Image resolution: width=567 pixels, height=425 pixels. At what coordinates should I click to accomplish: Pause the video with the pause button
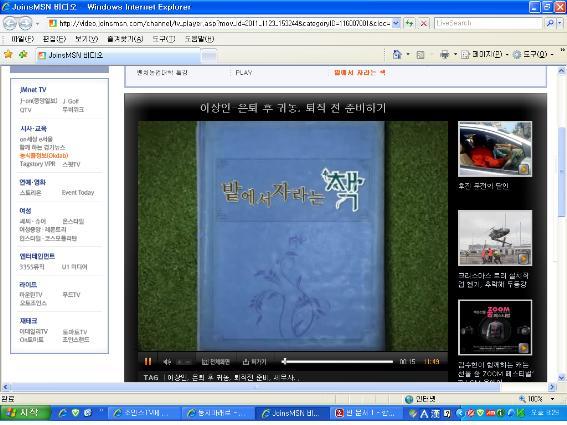pos(148,361)
